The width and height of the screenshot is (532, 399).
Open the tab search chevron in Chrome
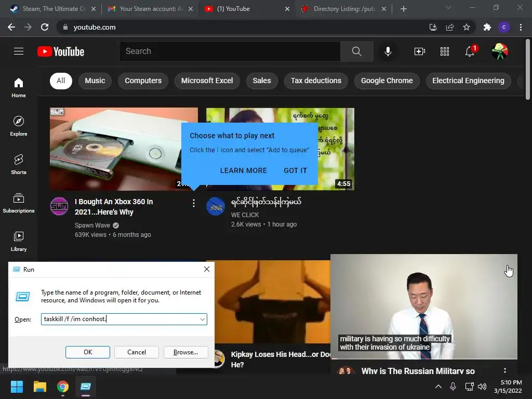point(448,7)
